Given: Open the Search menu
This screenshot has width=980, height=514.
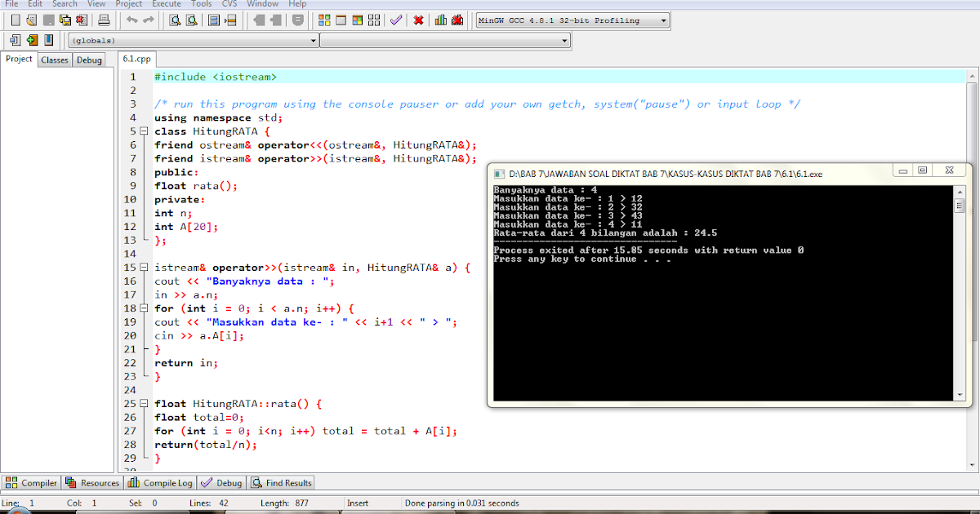Looking at the screenshot, I should pos(65,3).
